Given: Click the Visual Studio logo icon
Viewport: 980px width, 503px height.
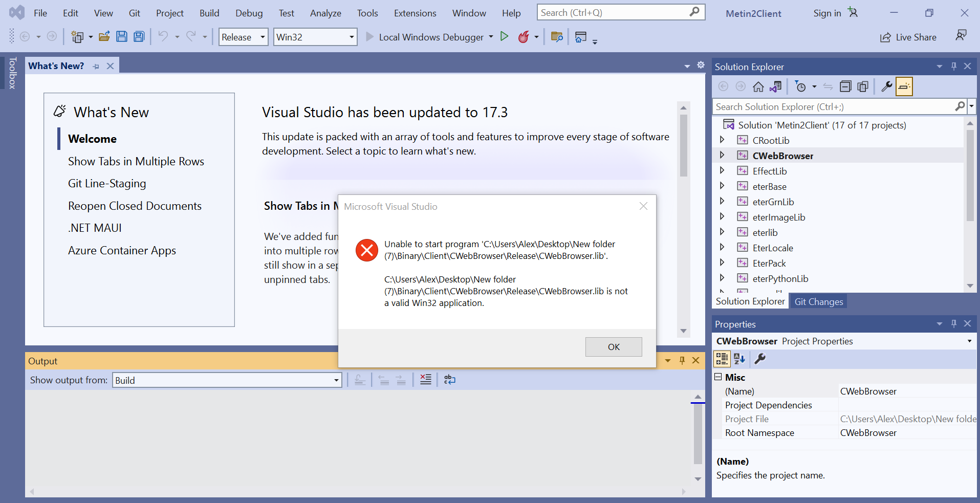Looking at the screenshot, I should point(17,12).
